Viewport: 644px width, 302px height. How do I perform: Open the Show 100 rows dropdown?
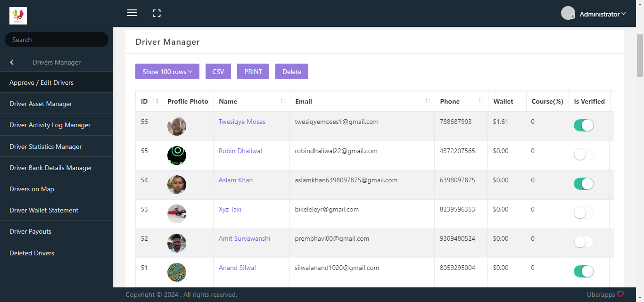167,72
